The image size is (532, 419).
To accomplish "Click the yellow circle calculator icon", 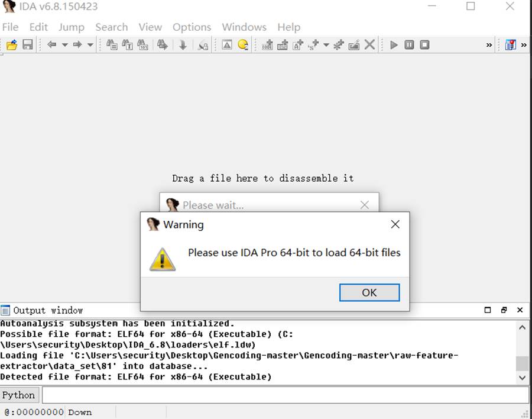I will pos(243,44).
